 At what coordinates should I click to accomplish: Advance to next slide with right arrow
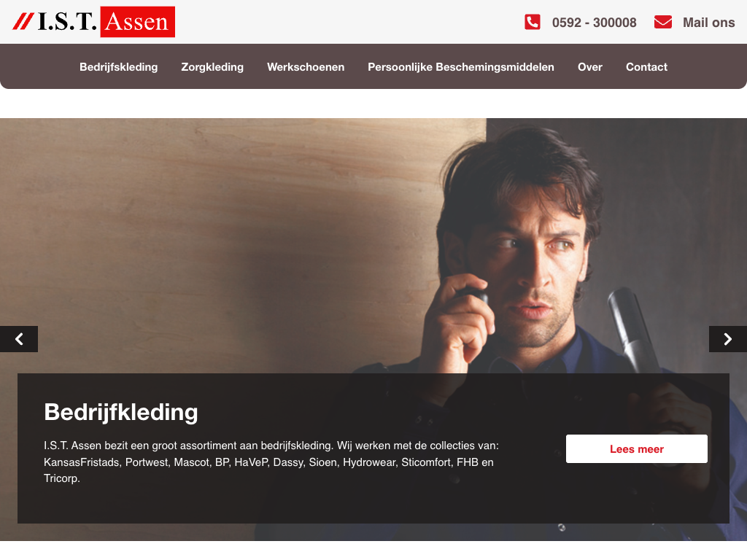coord(728,339)
